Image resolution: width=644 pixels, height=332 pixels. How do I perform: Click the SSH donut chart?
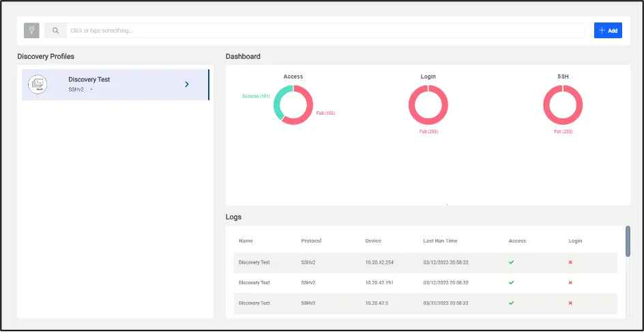pyautogui.click(x=563, y=105)
